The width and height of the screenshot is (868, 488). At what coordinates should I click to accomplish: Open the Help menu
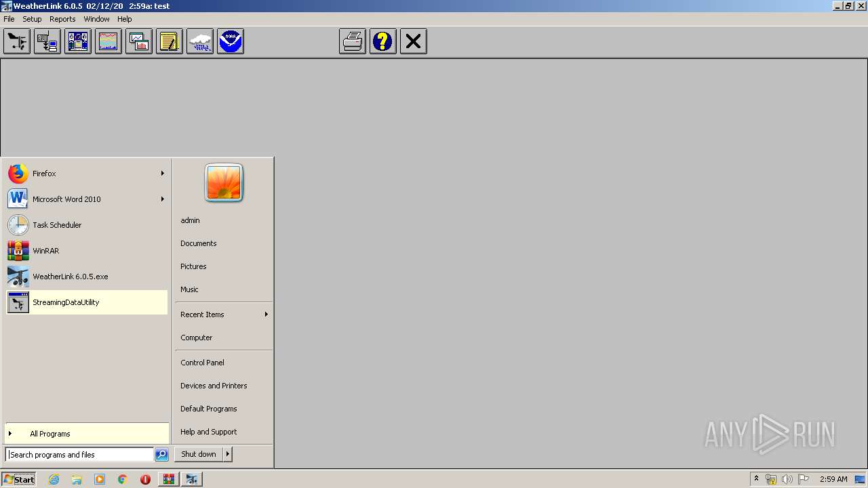(125, 19)
